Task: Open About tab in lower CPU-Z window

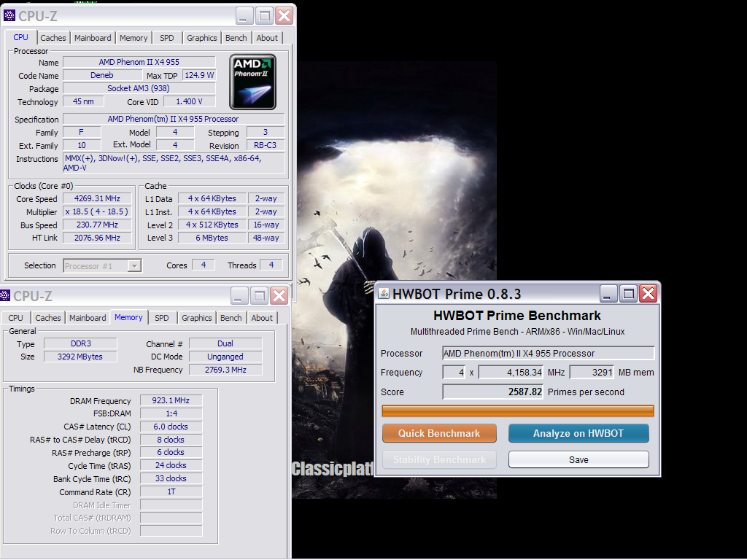Action: [x=262, y=318]
